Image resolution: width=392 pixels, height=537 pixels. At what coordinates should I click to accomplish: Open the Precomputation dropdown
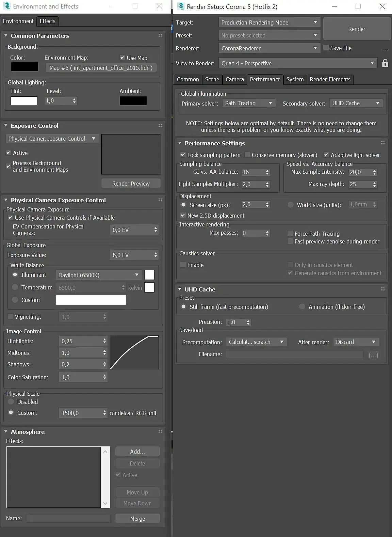pyautogui.click(x=257, y=342)
